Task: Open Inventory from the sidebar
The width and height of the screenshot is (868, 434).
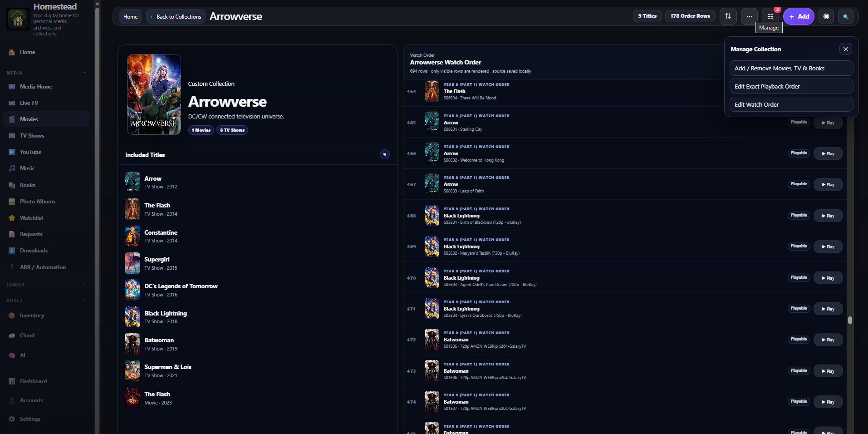Action: (32, 316)
